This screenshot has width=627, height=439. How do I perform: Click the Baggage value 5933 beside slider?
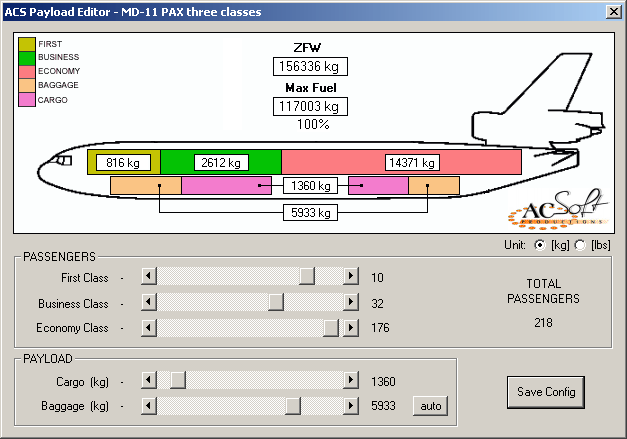point(383,406)
